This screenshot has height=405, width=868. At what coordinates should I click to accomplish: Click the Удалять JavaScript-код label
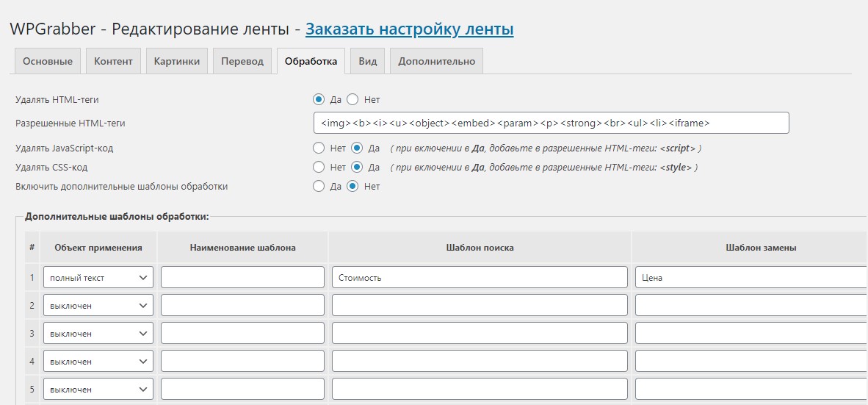click(x=65, y=148)
